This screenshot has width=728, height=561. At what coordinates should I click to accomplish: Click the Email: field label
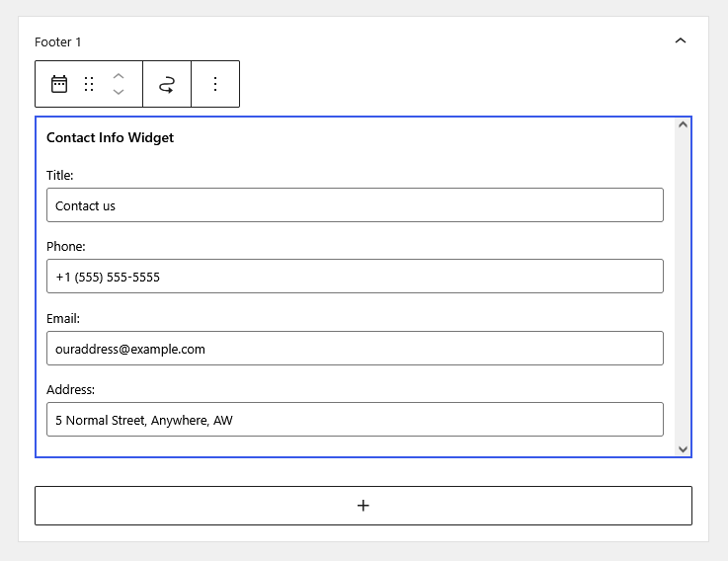(x=63, y=319)
